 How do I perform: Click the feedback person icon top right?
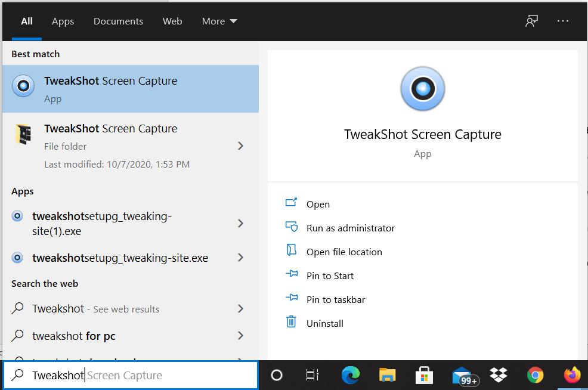point(531,20)
